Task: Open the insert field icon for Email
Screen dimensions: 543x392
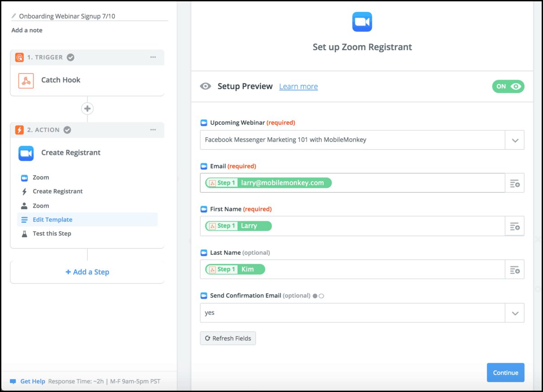Action: [514, 183]
